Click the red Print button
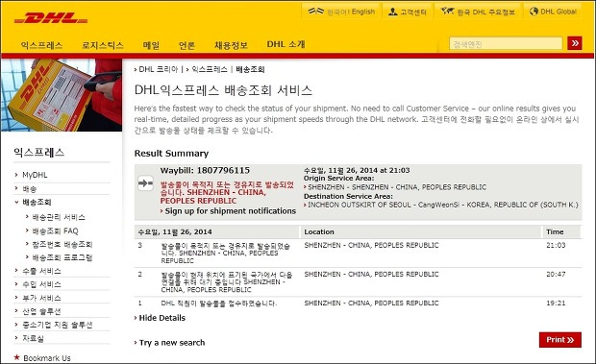596x364 pixels. click(x=560, y=340)
